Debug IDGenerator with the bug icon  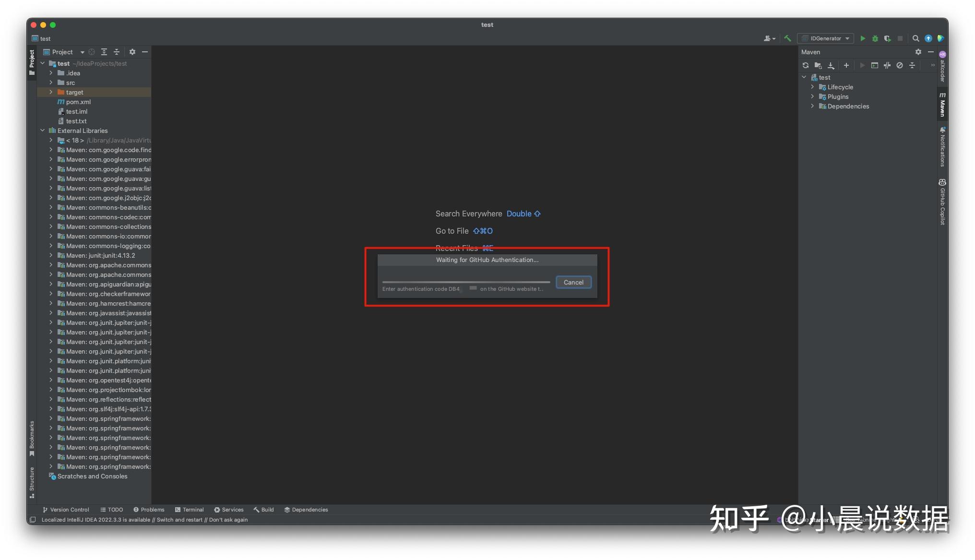coord(875,38)
